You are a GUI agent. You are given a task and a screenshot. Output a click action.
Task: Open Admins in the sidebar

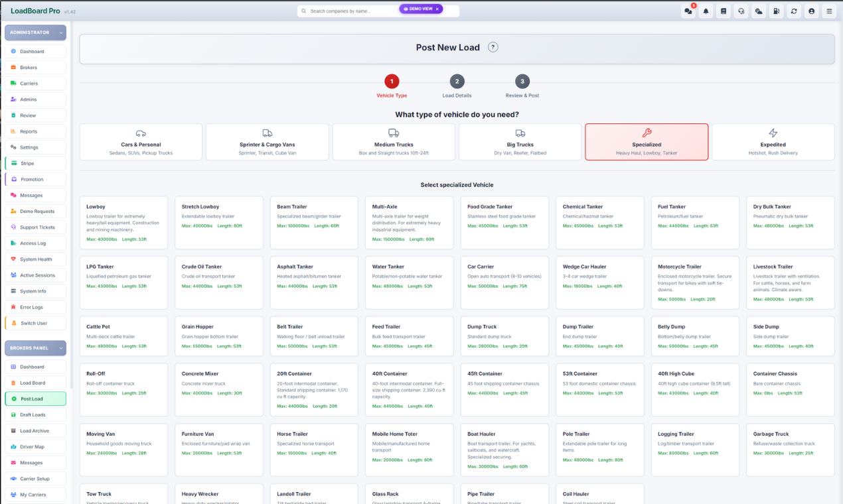[35, 99]
